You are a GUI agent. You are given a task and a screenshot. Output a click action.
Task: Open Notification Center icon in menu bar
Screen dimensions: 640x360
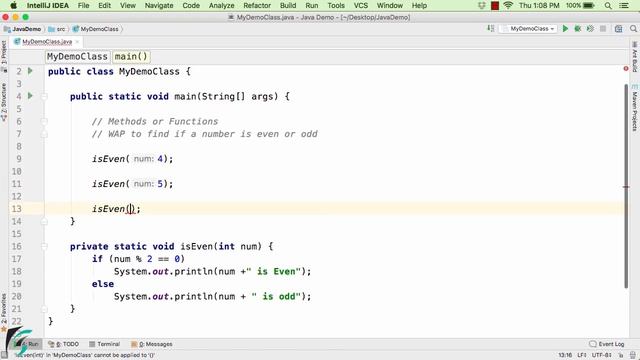coord(624,5)
